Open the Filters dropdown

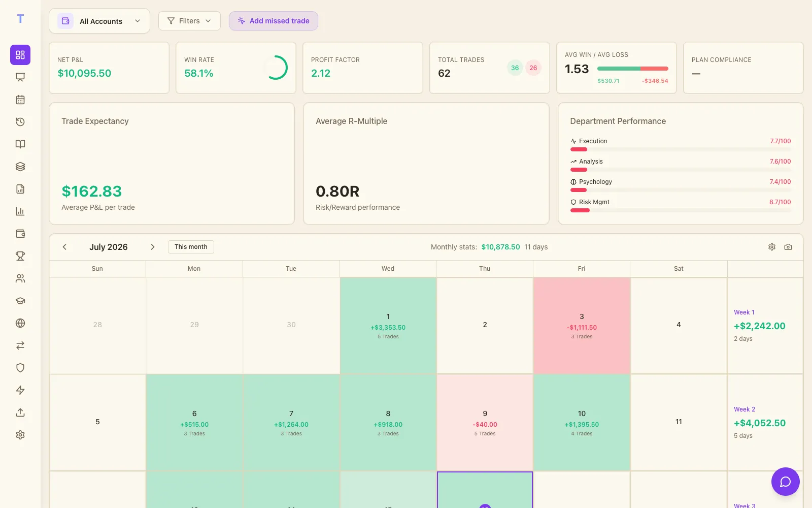point(189,21)
